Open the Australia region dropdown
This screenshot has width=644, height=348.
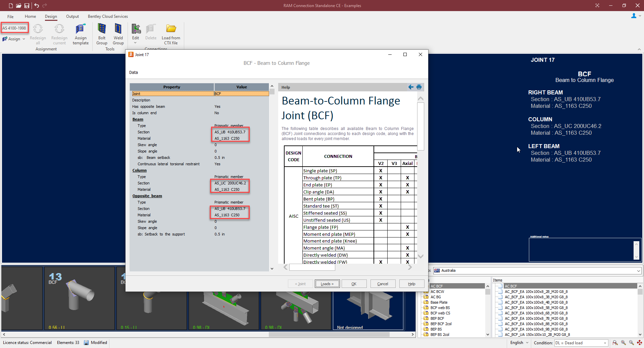pos(538,270)
